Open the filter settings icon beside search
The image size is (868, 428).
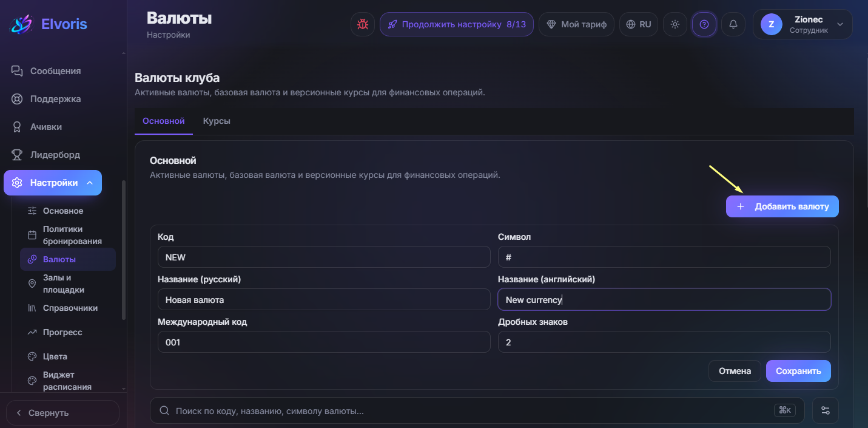coord(826,410)
